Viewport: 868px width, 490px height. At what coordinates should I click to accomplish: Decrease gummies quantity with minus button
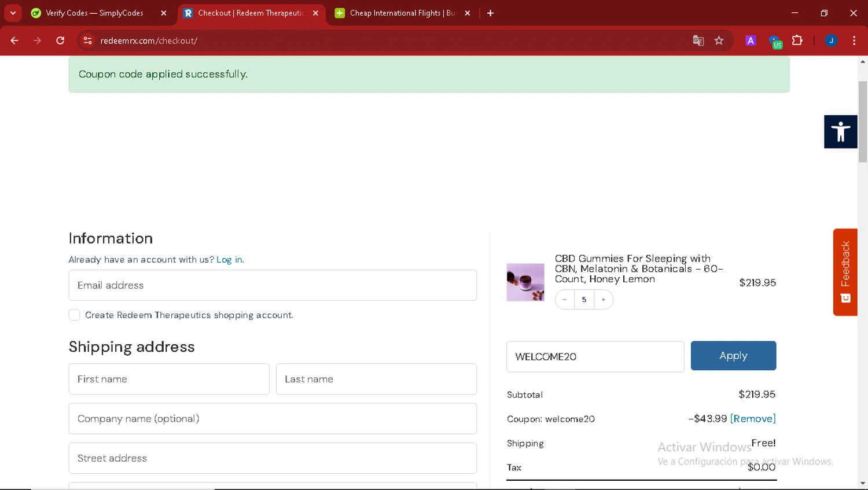[x=565, y=299]
